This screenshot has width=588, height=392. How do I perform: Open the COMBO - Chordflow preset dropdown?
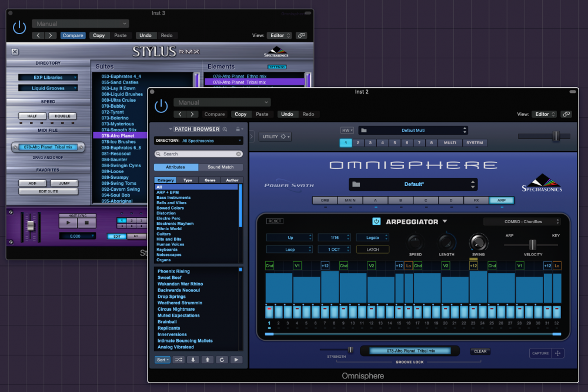click(x=522, y=221)
